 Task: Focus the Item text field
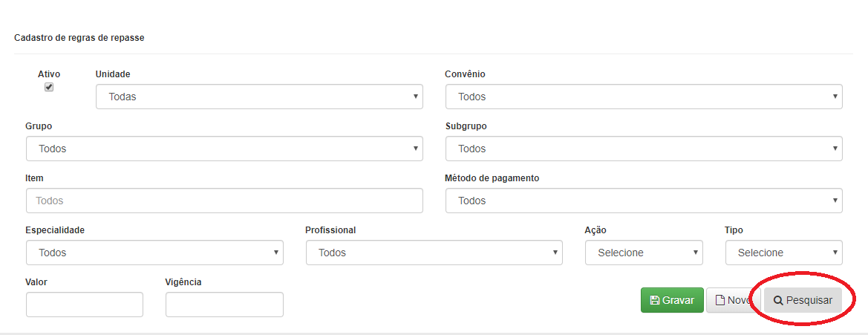224,201
